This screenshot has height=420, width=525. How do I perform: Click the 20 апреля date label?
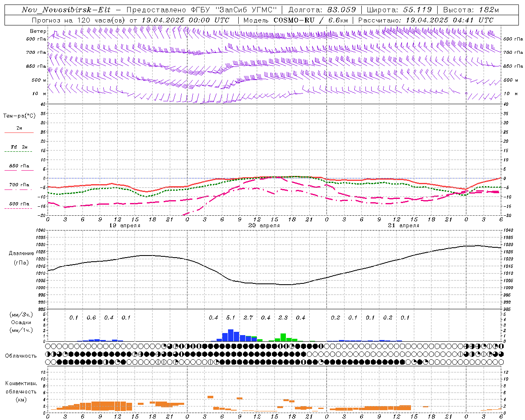pos(264,226)
